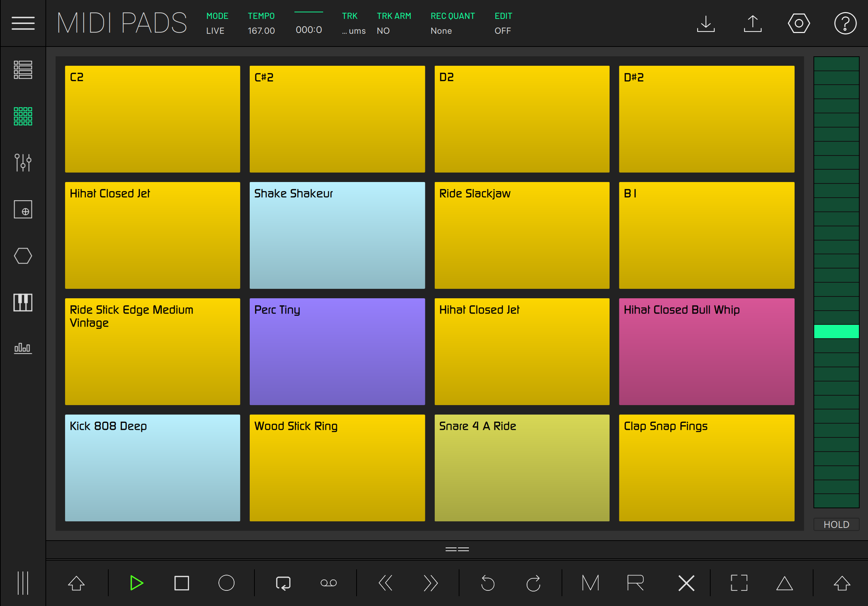Open the hexagon icon in sidebar
The width and height of the screenshot is (868, 606).
pos(23,256)
